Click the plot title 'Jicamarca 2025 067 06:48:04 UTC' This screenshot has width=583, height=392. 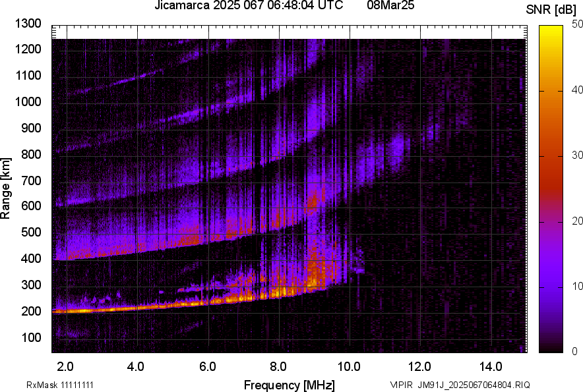pos(249,5)
